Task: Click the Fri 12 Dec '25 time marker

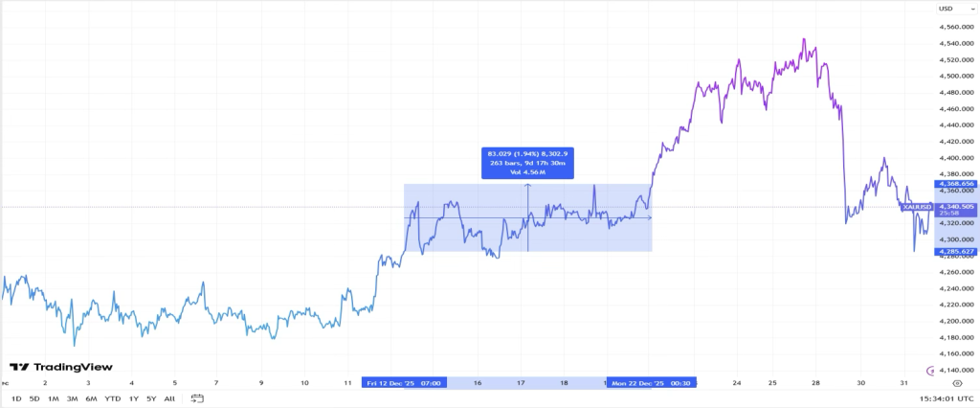Action: pyautogui.click(x=403, y=382)
